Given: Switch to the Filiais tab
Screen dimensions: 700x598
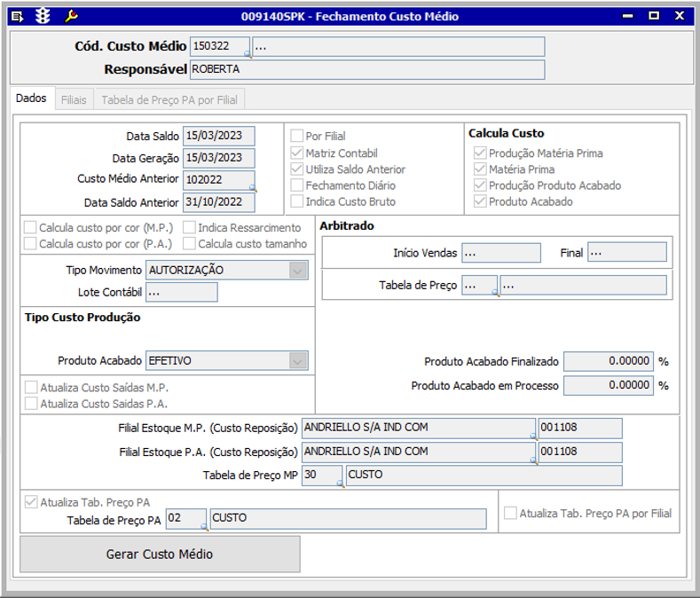Looking at the screenshot, I should tap(74, 100).
